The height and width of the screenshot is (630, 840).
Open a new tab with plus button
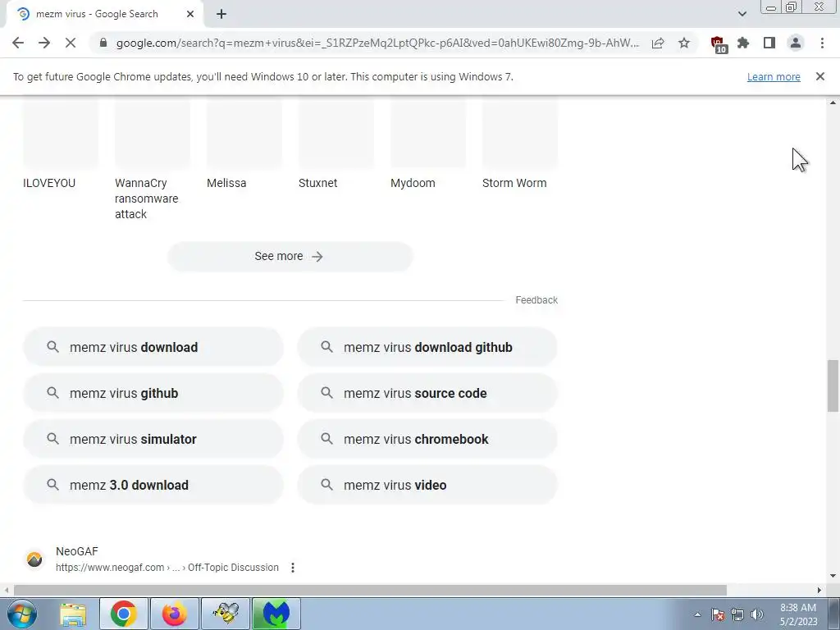221,14
